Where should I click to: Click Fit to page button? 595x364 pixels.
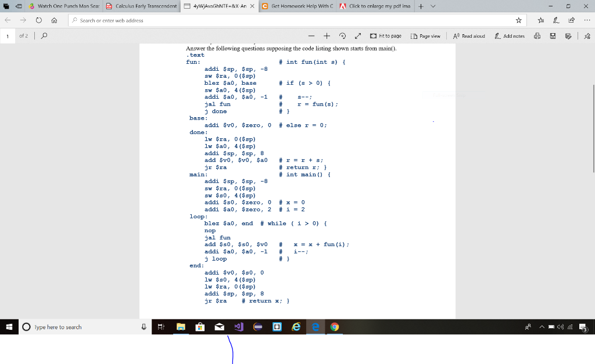(386, 36)
